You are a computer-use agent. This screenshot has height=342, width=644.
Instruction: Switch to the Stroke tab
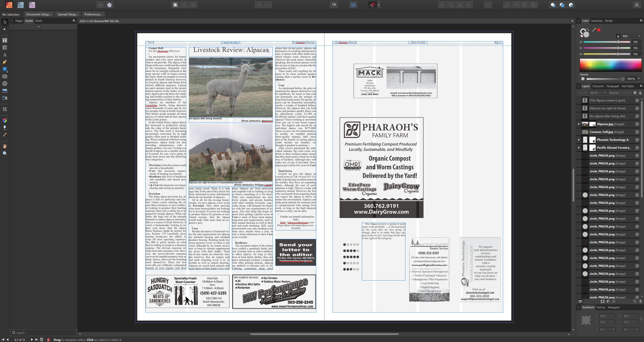(609, 21)
